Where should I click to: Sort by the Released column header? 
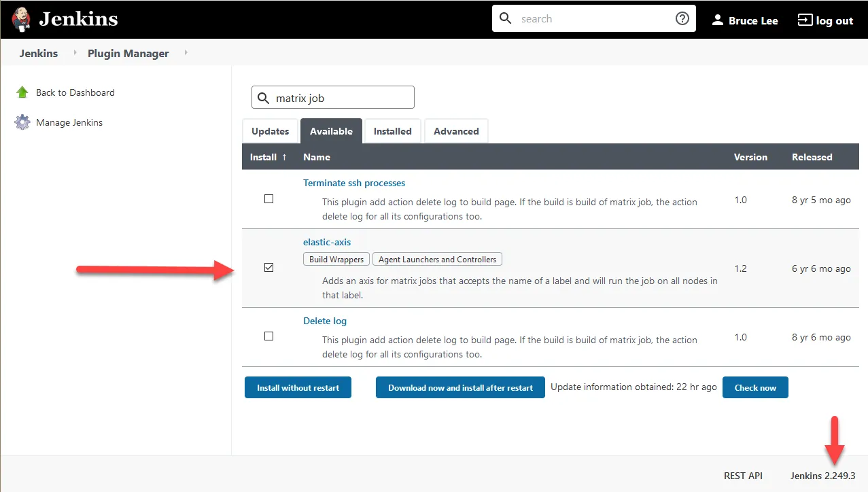[x=812, y=157]
